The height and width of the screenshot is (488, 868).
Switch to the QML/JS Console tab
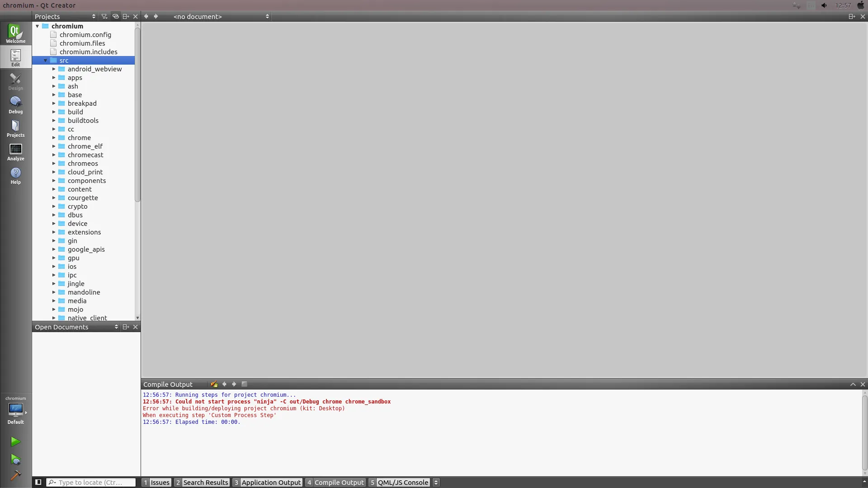399,482
